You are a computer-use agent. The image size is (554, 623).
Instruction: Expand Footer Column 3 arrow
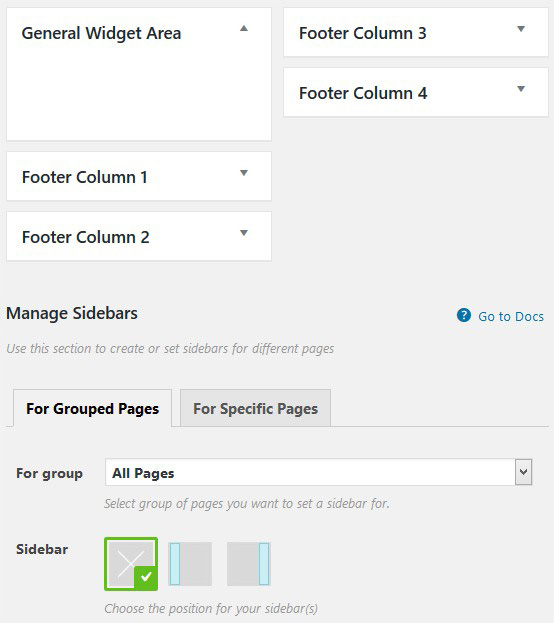521,29
